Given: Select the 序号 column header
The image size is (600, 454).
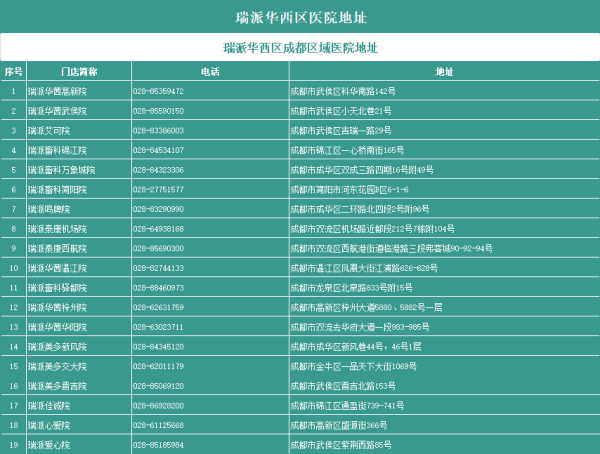Looking at the screenshot, I should (13, 72).
